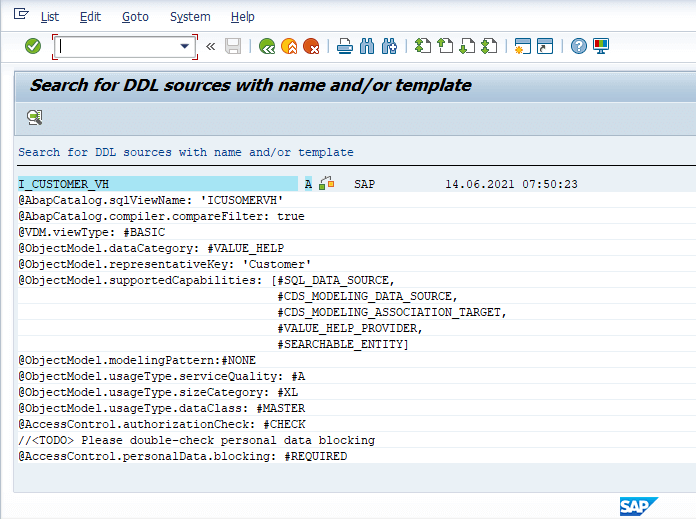Open the Help menu
This screenshot has width=696, height=519.
[243, 17]
